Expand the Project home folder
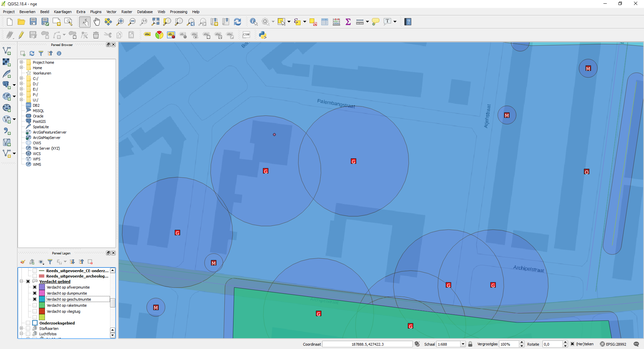This screenshot has width=644, height=349. pyautogui.click(x=21, y=62)
